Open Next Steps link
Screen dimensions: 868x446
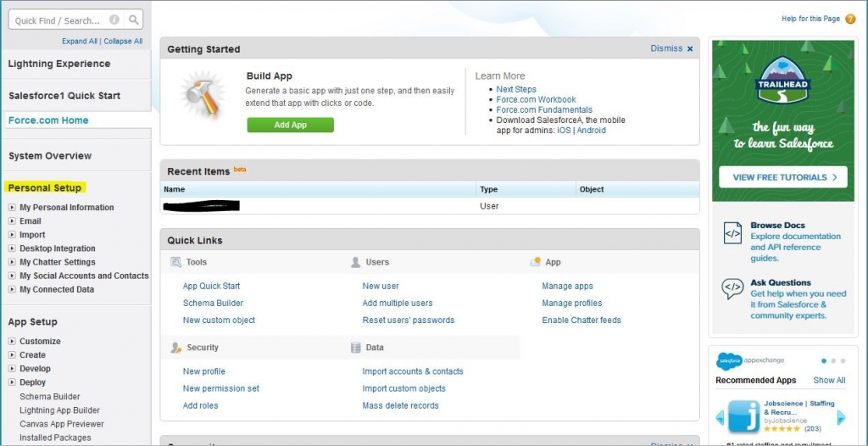[x=516, y=89]
